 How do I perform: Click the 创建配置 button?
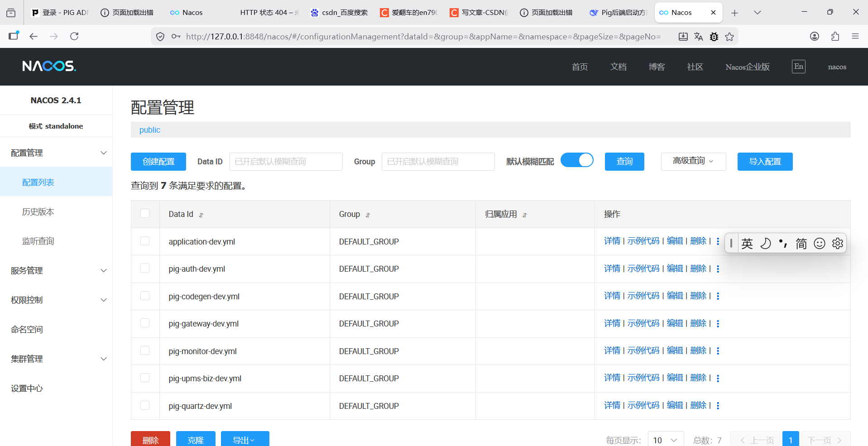click(x=158, y=162)
